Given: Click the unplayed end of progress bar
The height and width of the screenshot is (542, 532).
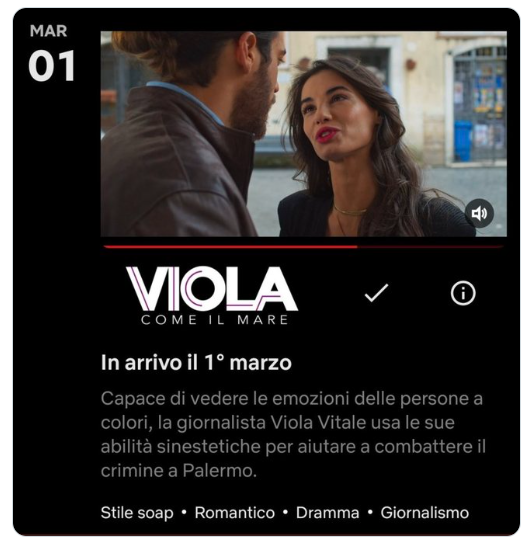Looking at the screenshot, I should click(x=430, y=247).
